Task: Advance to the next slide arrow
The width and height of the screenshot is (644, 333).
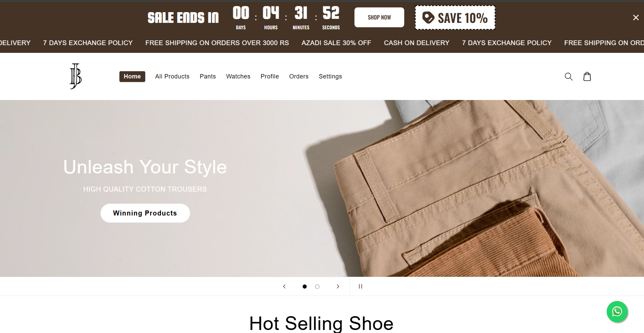Action: [x=338, y=287]
